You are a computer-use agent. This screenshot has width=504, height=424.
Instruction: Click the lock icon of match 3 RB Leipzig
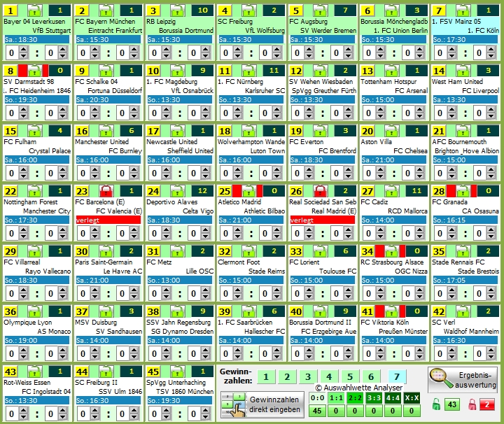point(178,10)
